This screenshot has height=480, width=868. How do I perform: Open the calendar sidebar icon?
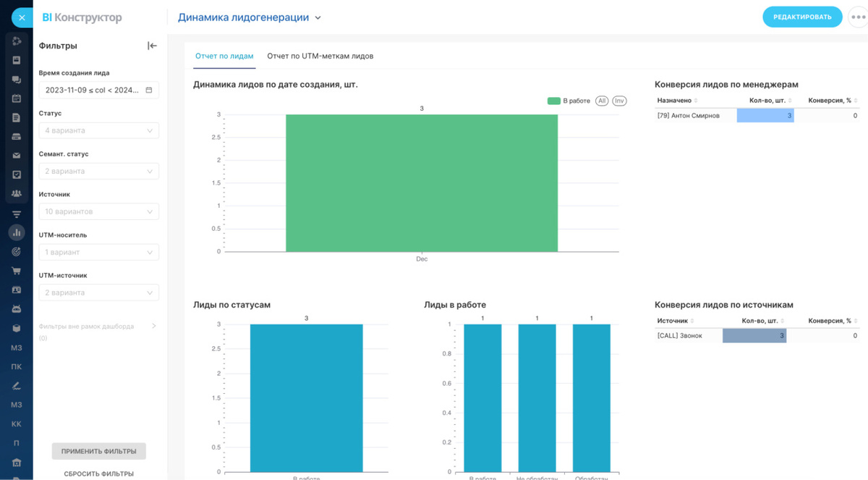pos(16,98)
